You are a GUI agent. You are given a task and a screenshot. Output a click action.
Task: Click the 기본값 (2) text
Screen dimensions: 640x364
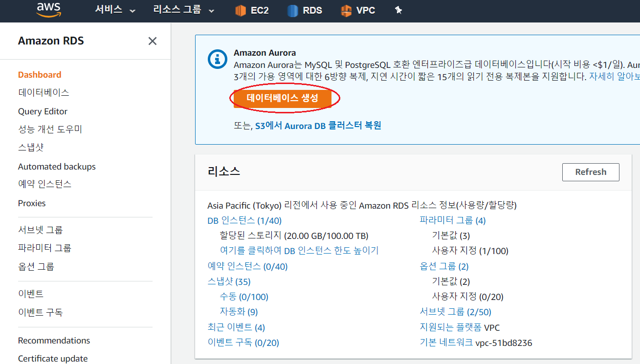451,281
